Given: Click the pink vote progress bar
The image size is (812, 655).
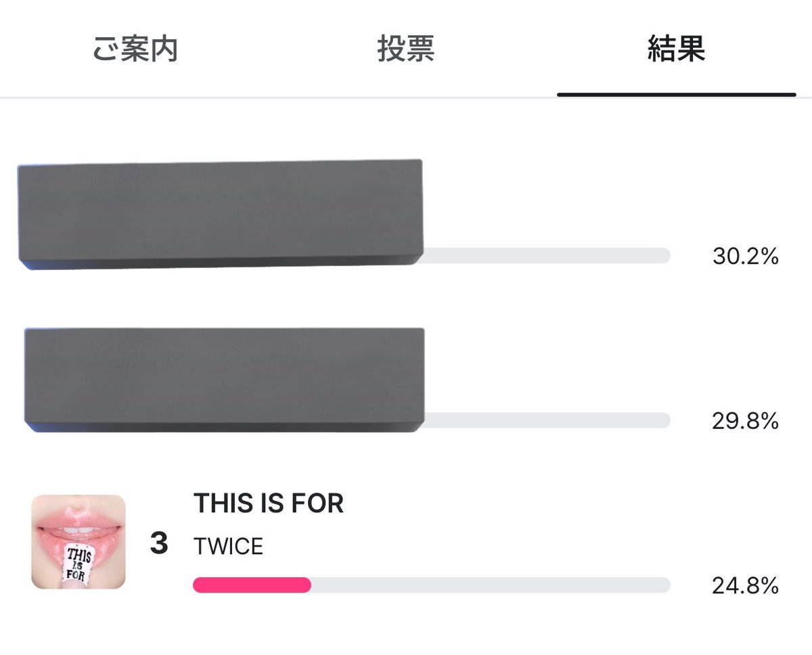Looking at the screenshot, I should (x=252, y=585).
